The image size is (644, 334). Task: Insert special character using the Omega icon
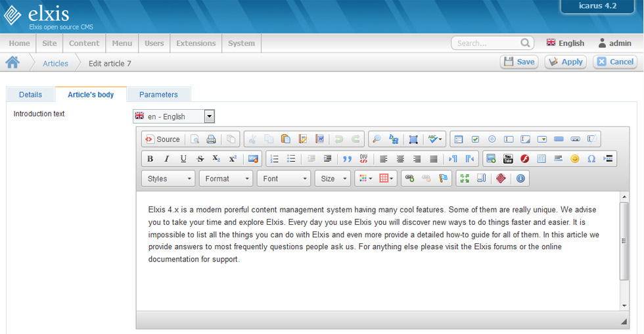click(x=591, y=159)
